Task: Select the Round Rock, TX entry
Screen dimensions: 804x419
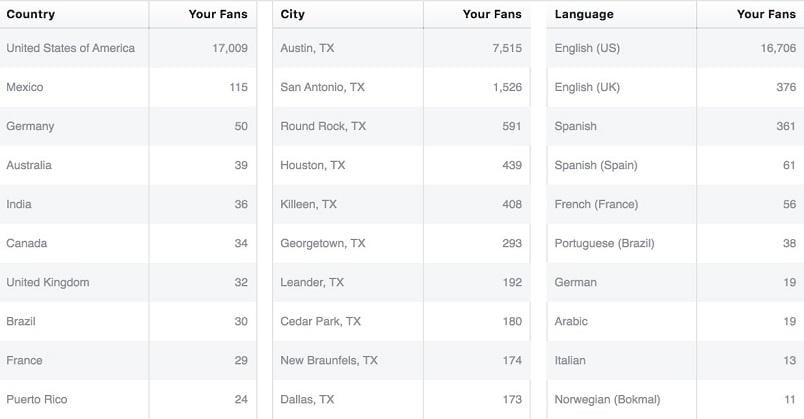Action: click(401, 126)
